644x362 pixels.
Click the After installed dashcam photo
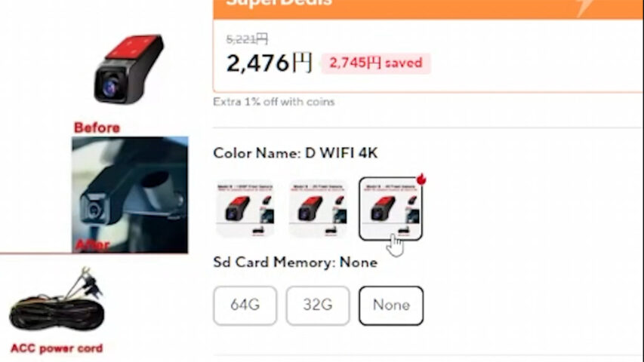click(130, 195)
